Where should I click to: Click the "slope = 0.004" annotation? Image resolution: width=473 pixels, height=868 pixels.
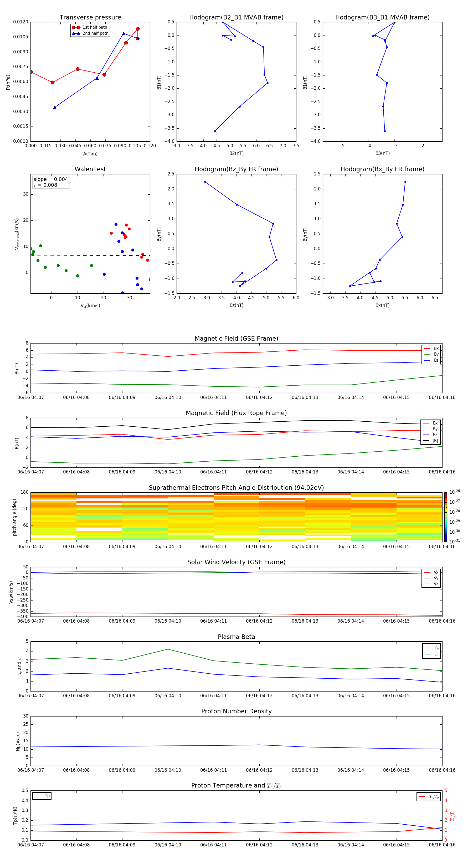pos(50,179)
